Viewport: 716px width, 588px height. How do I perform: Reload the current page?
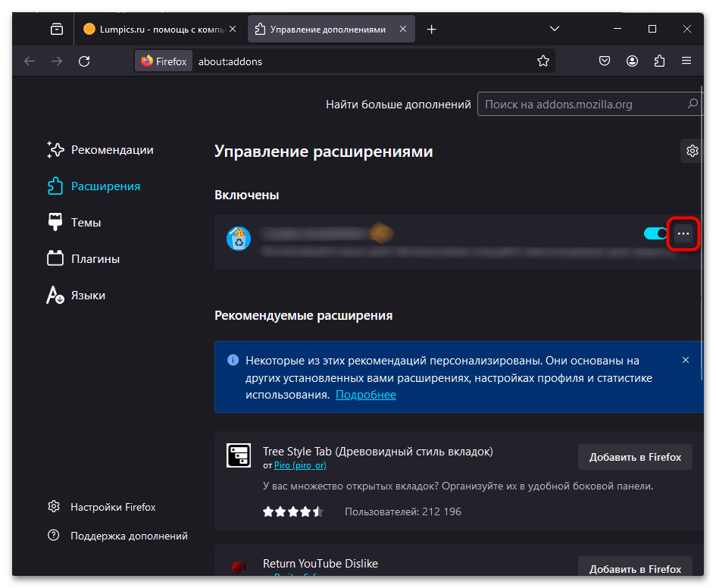(84, 61)
